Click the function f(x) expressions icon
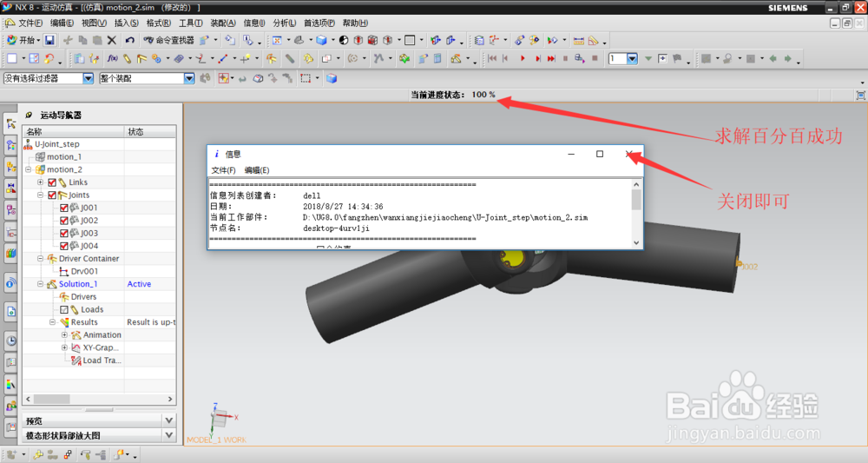Viewport: 868px width, 463px height. click(x=112, y=59)
